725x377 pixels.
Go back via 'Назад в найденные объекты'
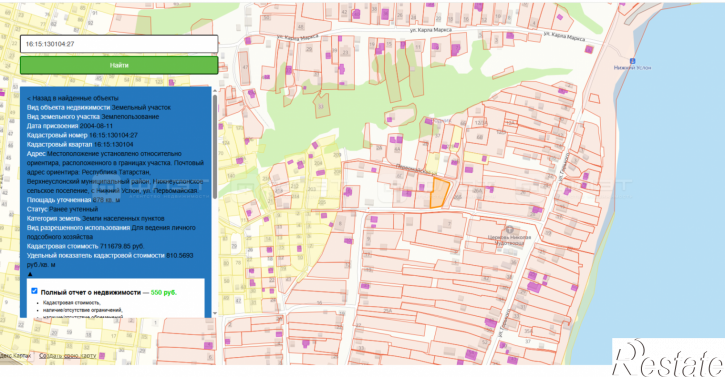[73, 98]
